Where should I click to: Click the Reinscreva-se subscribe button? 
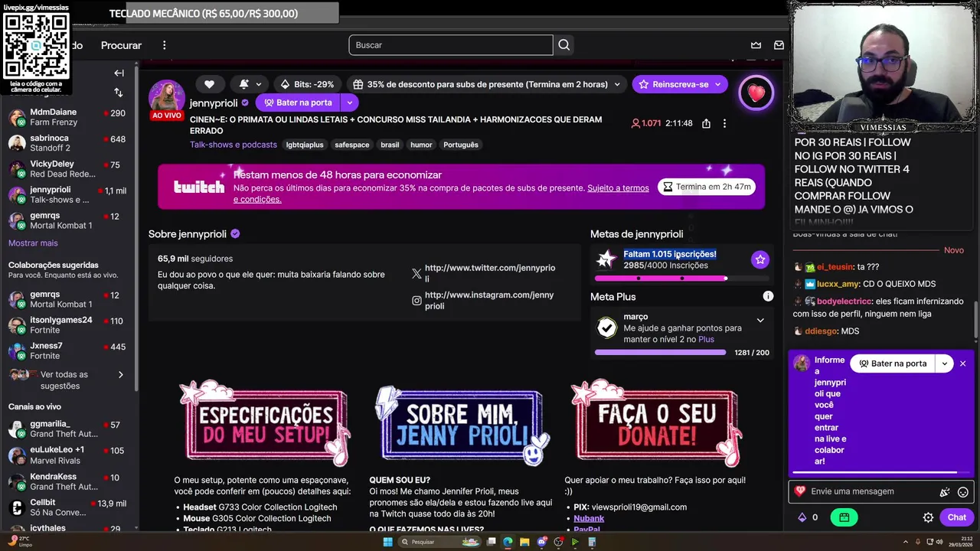(680, 84)
